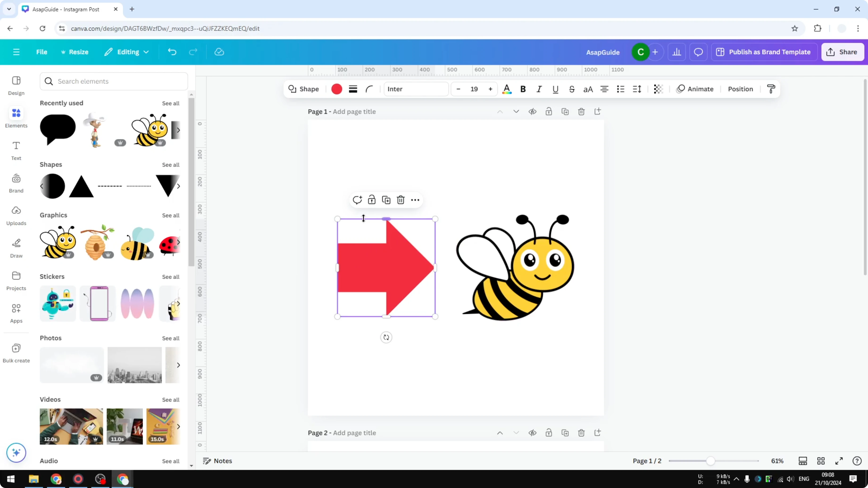Click the Search elements input field
Image resolution: width=868 pixels, height=488 pixels.
tap(113, 81)
